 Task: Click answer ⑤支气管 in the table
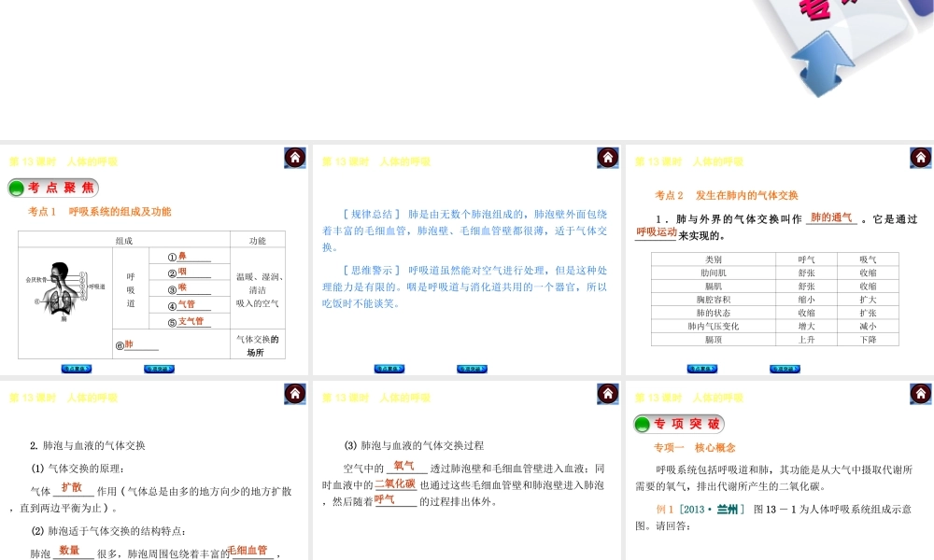point(191,321)
